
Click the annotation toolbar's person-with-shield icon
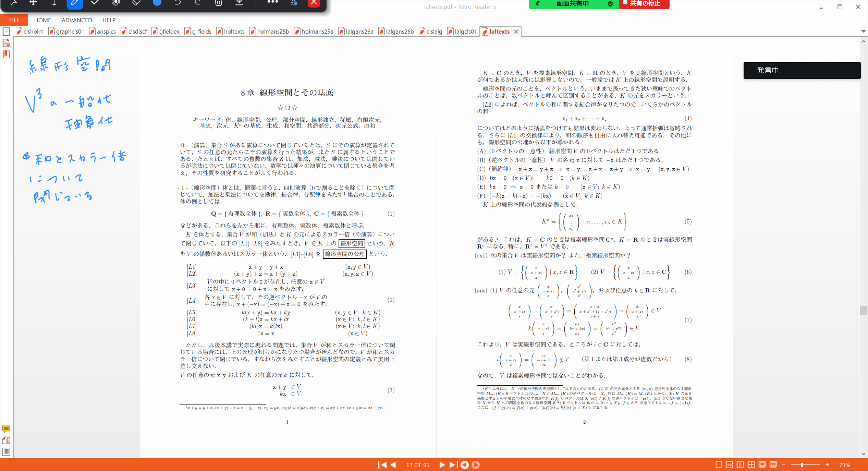coord(294,3)
